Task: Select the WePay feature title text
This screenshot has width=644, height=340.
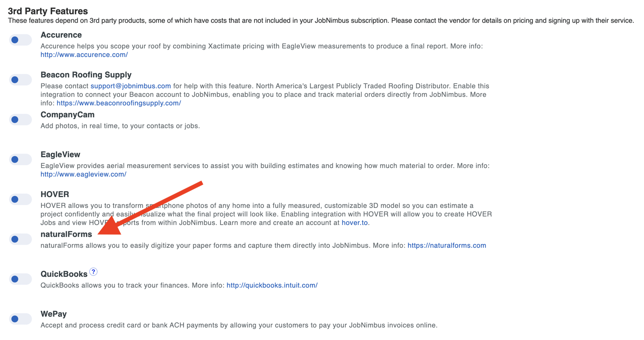Action: pos(53,314)
